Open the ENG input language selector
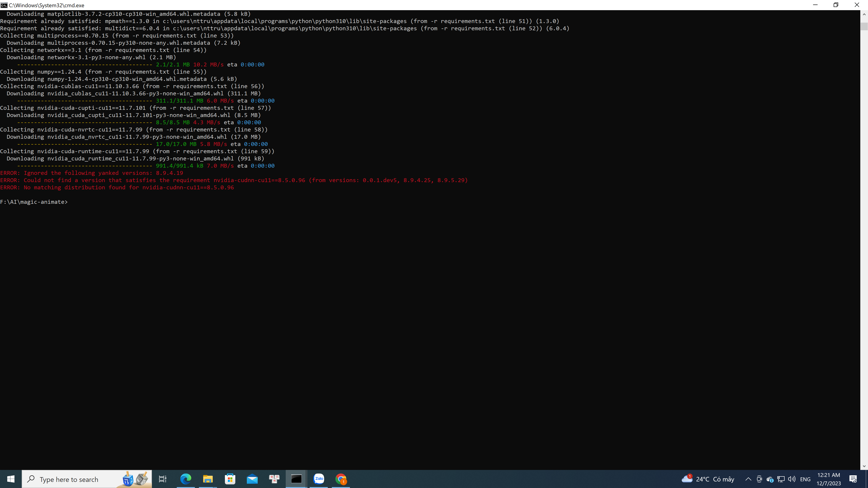 (x=805, y=479)
